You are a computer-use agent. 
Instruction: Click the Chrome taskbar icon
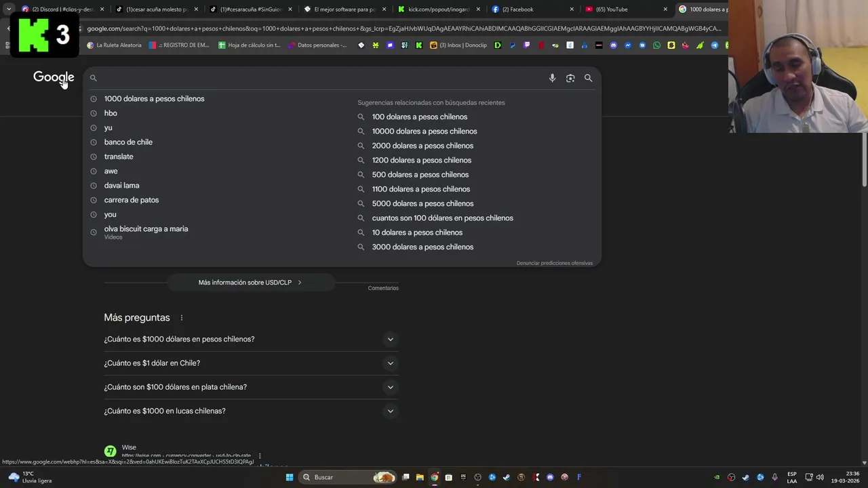click(x=434, y=477)
